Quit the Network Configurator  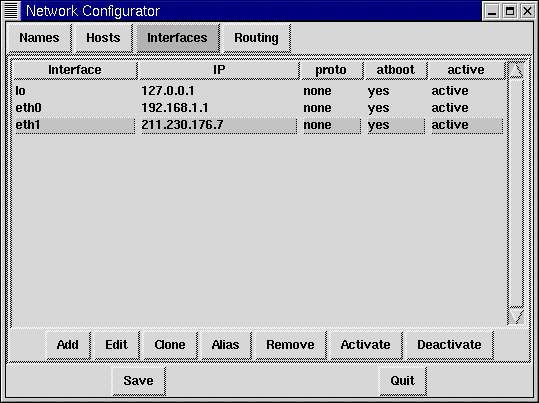point(402,381)
